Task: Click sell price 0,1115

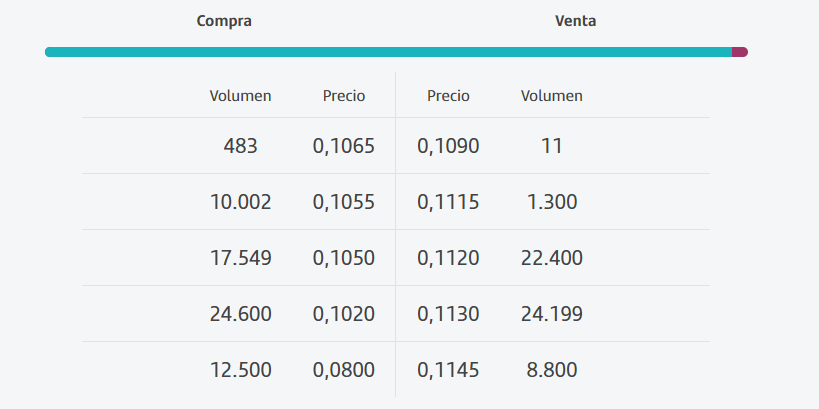Action: point(448,202)
